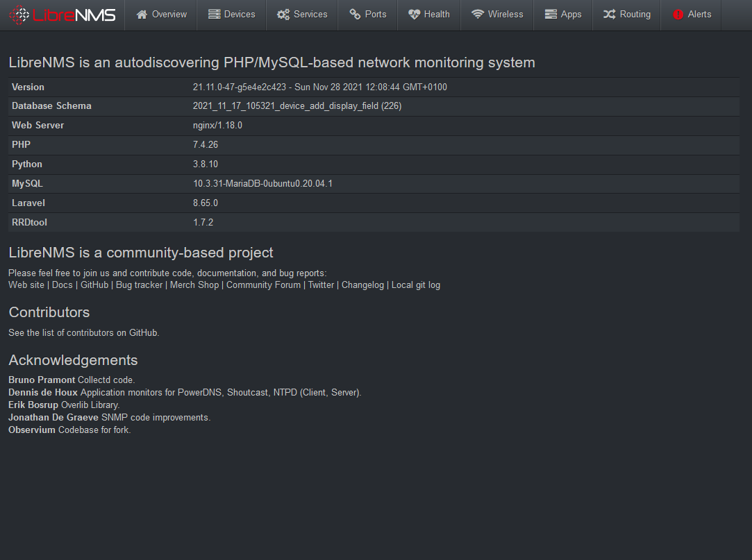Click the Overview home icon
Image resolution: width=752 pixels, height=560 pixels.
click(x=142, y=15)
